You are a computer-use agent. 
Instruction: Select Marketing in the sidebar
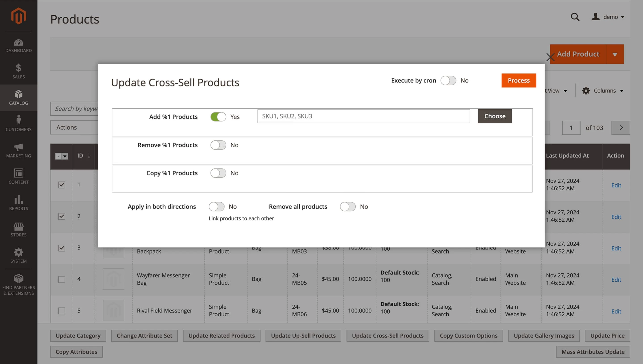pyautogui.click(x=18, y=150)
